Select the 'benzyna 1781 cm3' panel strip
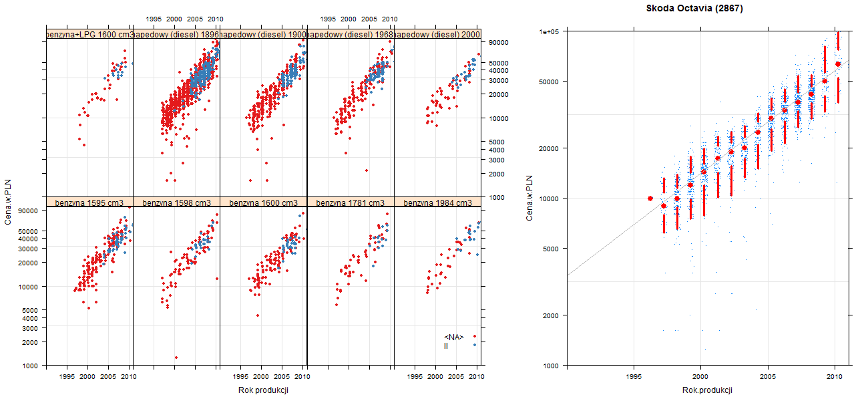 click(351, 202)
